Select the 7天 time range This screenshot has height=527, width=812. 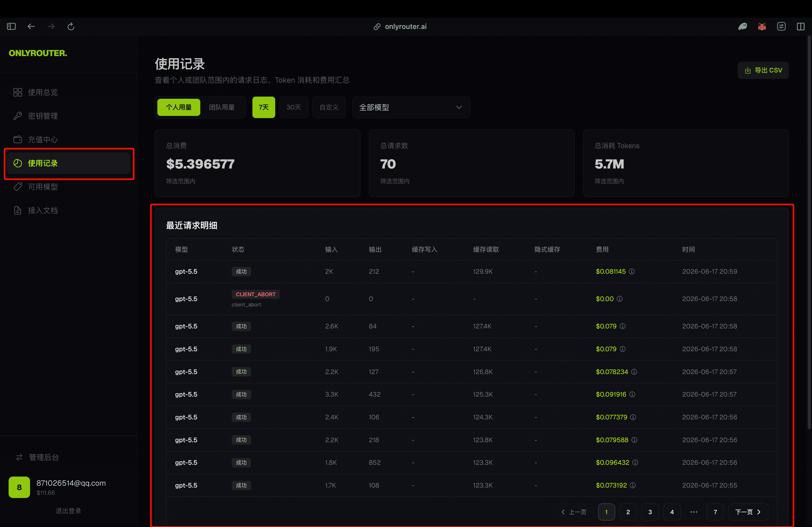264,107
